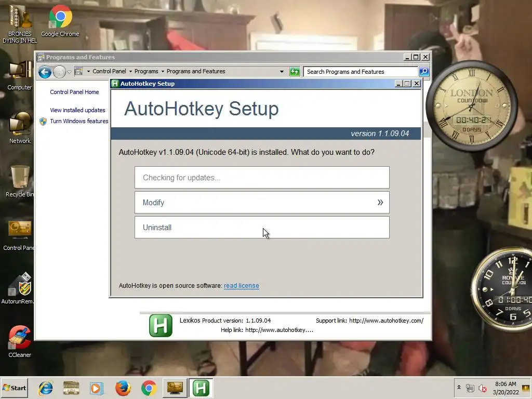Click the Control Panel icon in address bar

[79, 71]
